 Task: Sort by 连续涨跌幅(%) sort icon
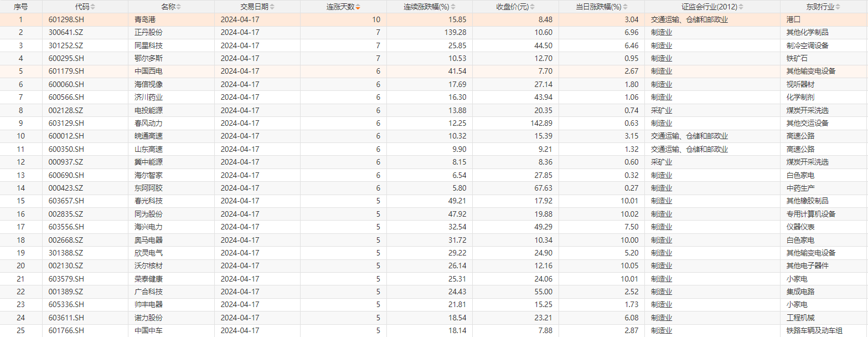[x=454, y=7]
